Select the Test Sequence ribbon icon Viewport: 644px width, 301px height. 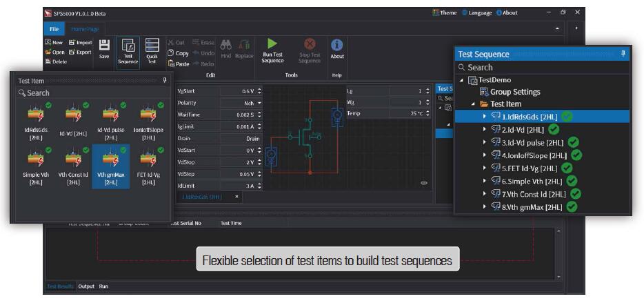coord(128,46)
